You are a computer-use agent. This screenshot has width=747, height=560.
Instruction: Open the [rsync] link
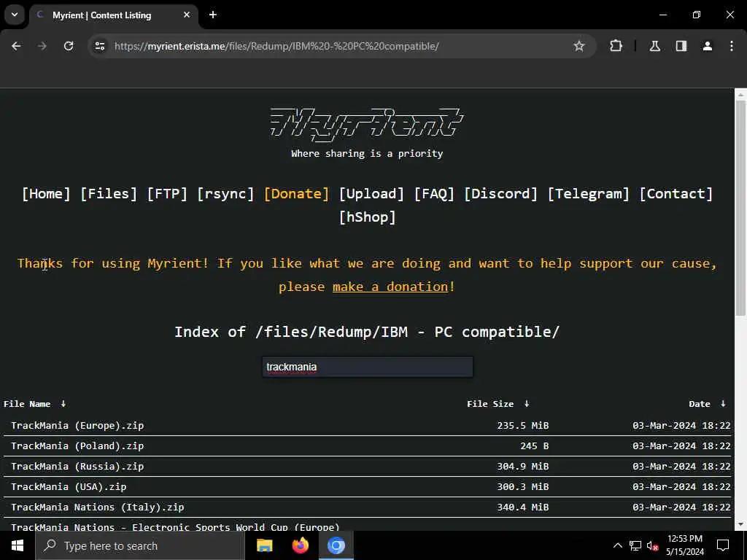coord(226,194)
